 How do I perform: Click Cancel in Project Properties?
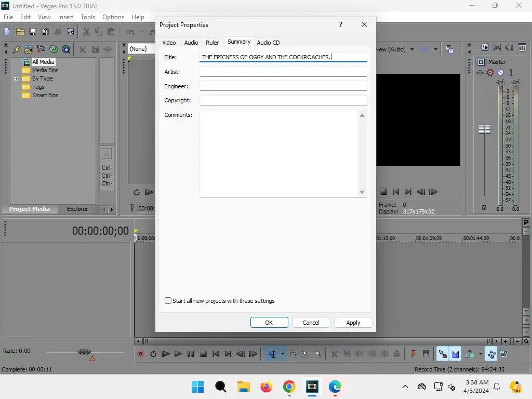(x=311, y=322)
